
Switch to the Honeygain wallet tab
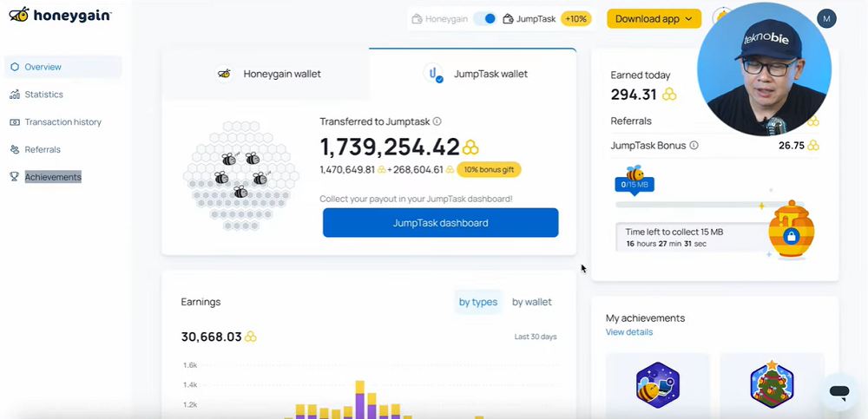coord(266,74)
